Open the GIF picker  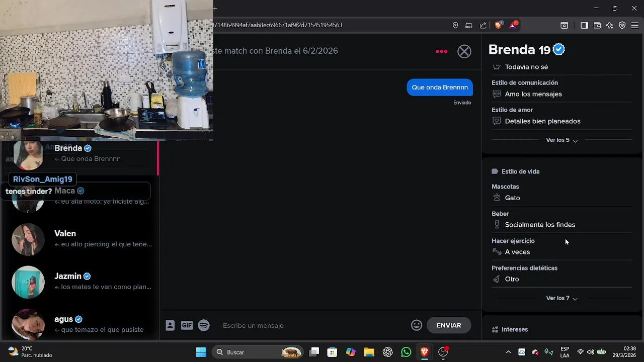187,325
